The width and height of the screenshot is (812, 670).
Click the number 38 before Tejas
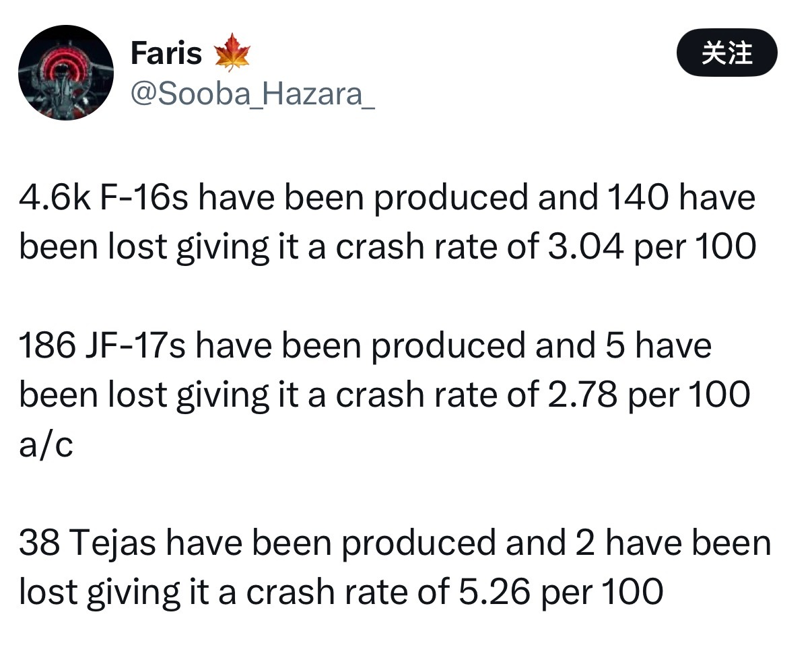click(39, 543)
